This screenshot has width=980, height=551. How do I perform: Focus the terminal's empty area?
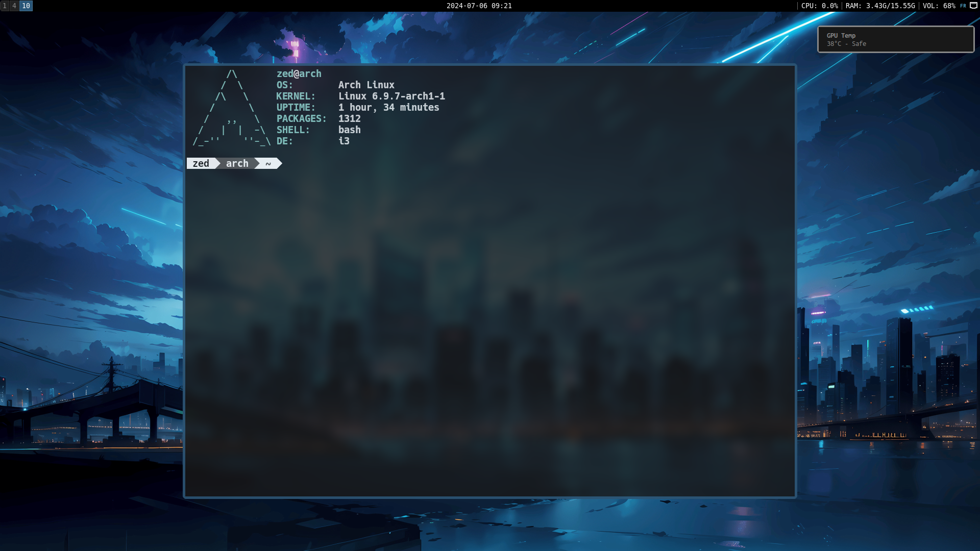click(x=490, y=332)
